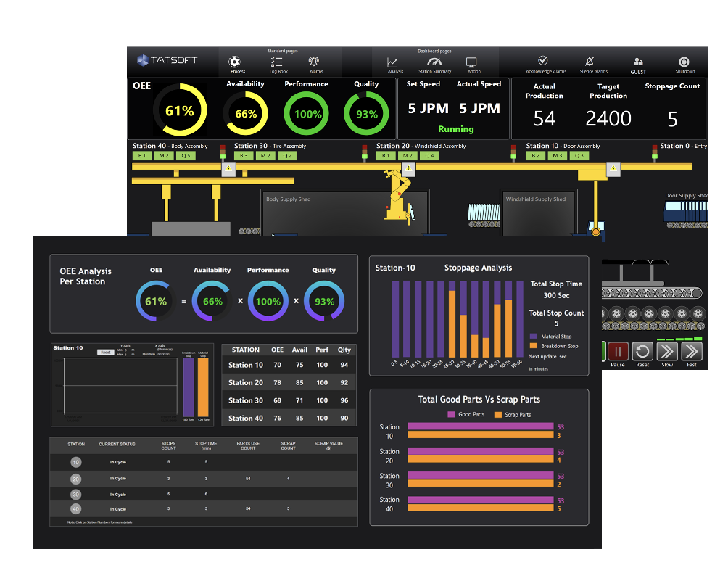
Task: Pause the simulation with Pause button
Action: [618, 352]
